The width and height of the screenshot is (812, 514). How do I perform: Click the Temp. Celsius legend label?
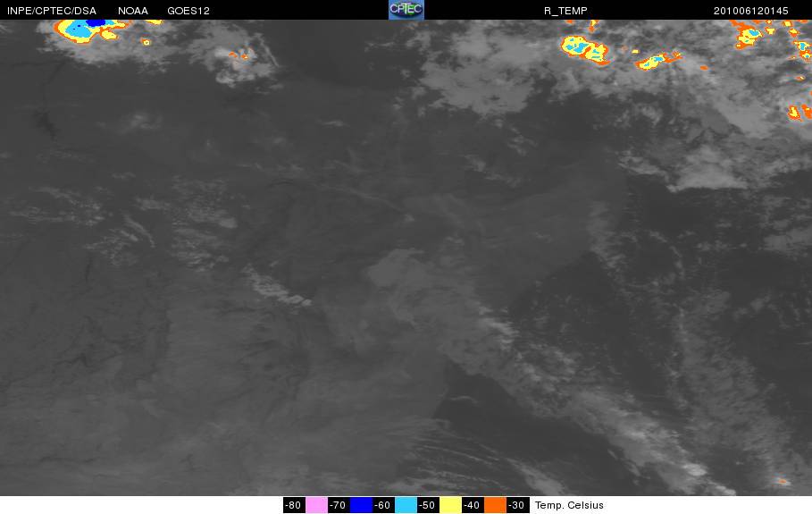[569, 505]
